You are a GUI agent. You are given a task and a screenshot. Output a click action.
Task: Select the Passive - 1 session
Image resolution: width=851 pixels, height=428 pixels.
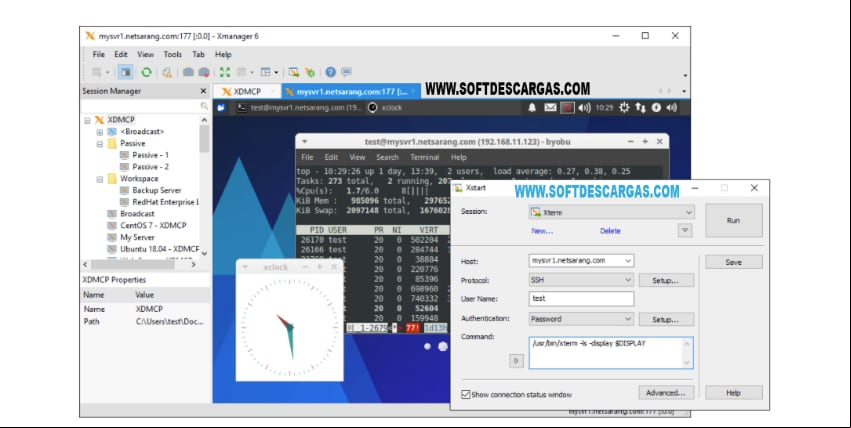tap(150, 155)
